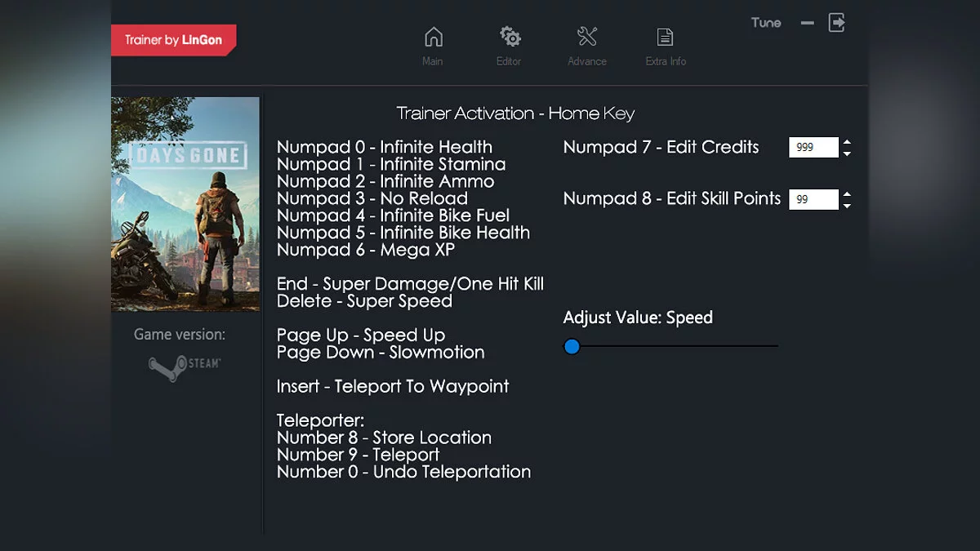This screenshot has height=551, width=980.
Task: Click the Speed adjustment slider handle
Action: tap(572, 347)
